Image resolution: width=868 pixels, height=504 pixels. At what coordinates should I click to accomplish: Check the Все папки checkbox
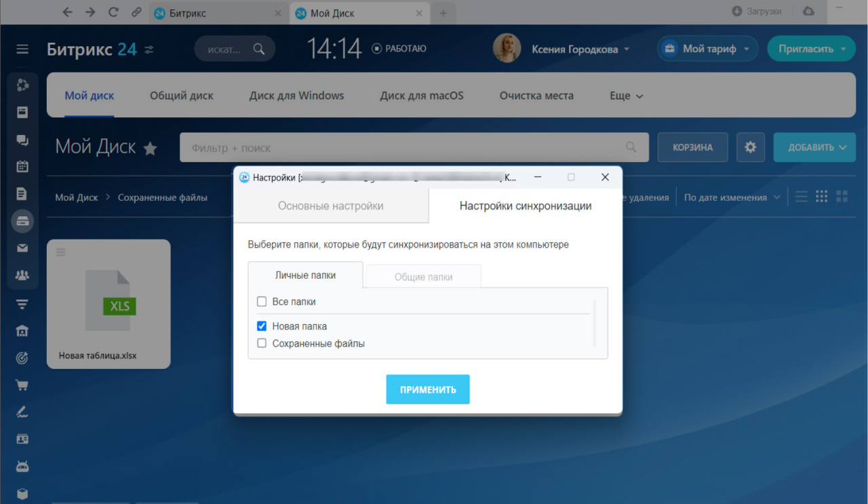tap(262, 302)
